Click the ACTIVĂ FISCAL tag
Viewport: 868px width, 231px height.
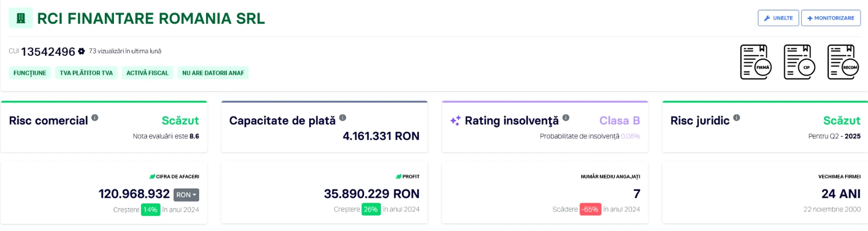tap(147, 73)
